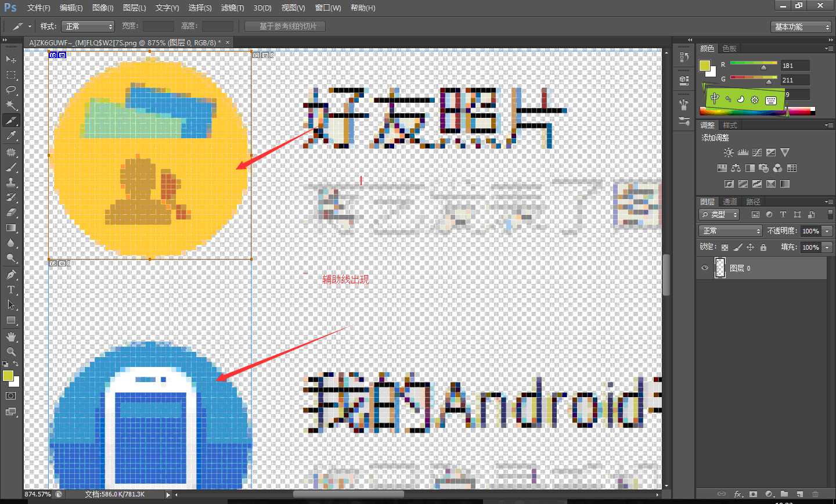The width and height of the screenshot is (836, 504).
Task: Open the 基本功能 workspace dropdown
Action: pyautogui.click(x=801, y=27)
